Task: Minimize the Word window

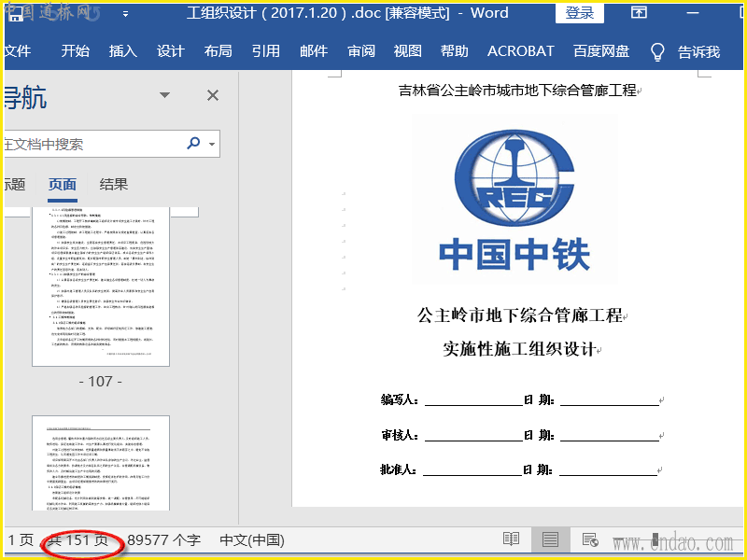Action: pyautogui.click(x=693, y=13)
